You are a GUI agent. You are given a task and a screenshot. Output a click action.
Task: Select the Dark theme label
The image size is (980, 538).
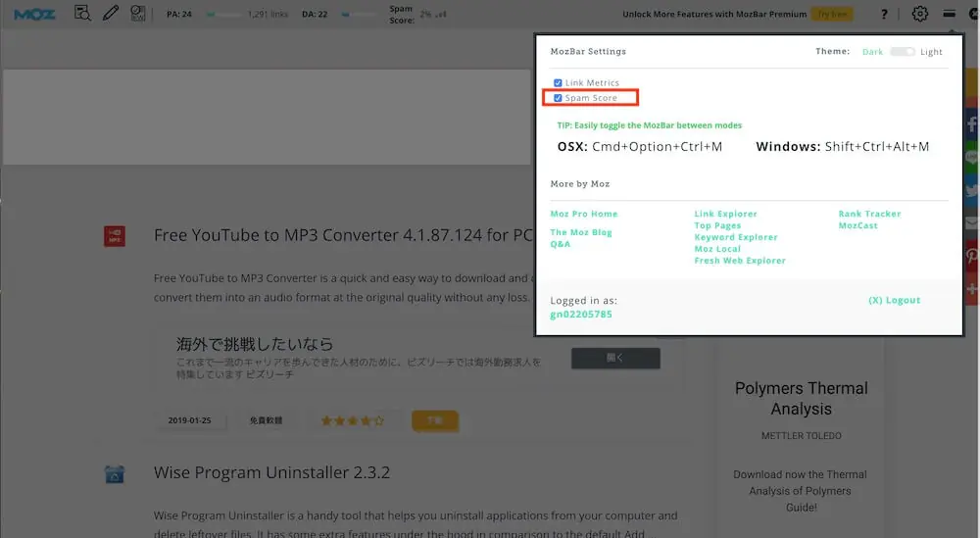pos(872,52)
